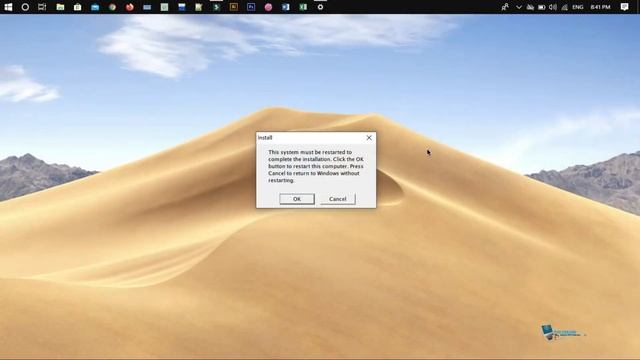Check battery status tray icon
The height and width of the screenshot is (360, 640).
tap(542, 7)
